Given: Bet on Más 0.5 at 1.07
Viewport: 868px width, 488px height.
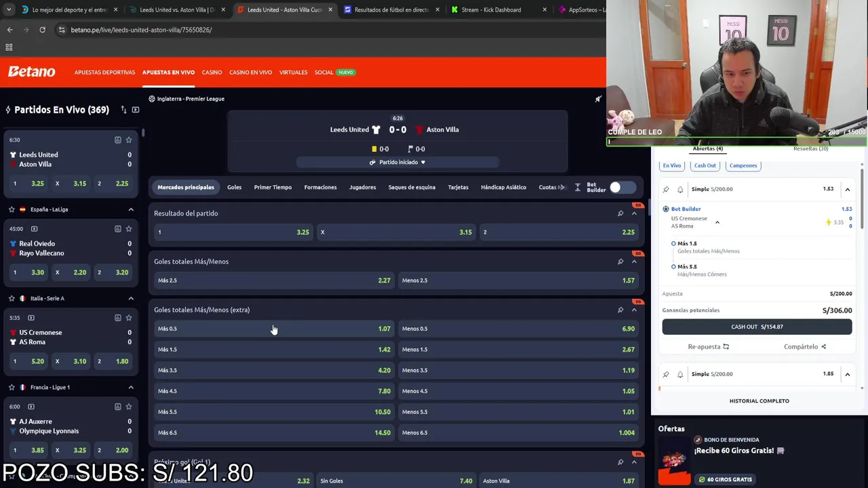Looking at the screenshot, I should (x=273, y=329).
